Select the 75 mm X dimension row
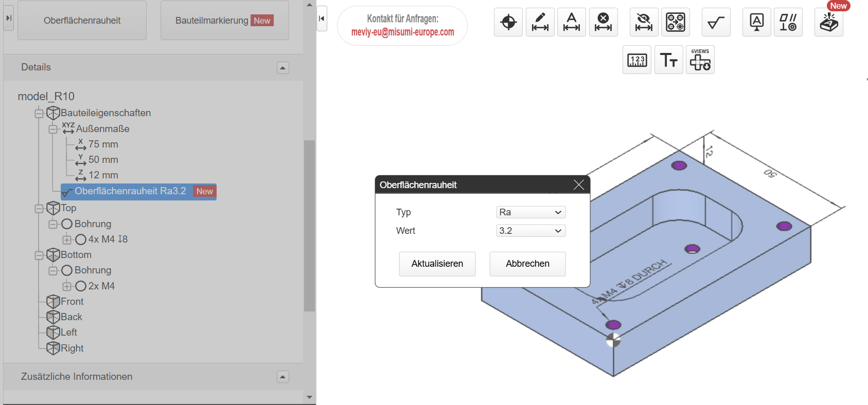This screenshot has height=405, width=868. [x=97, y=144]
